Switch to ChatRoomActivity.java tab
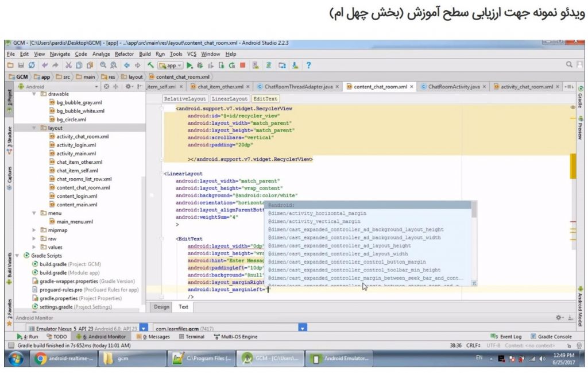 tap(450, 87)
